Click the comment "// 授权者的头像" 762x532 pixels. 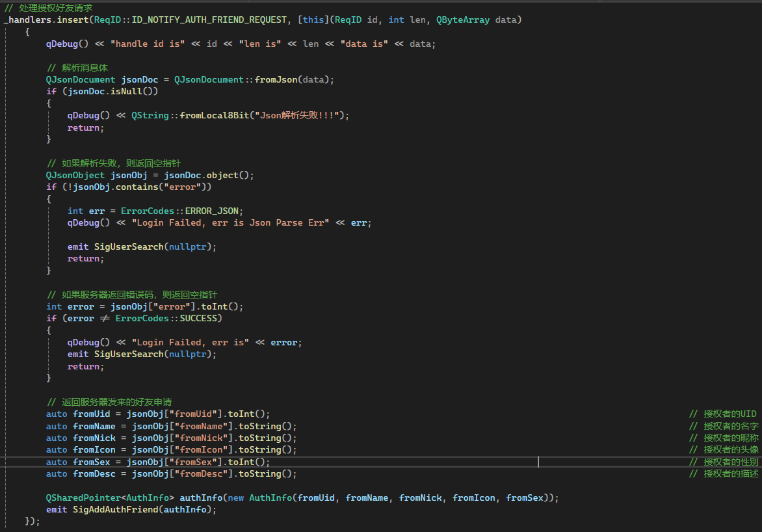click(x=724, y=450)
